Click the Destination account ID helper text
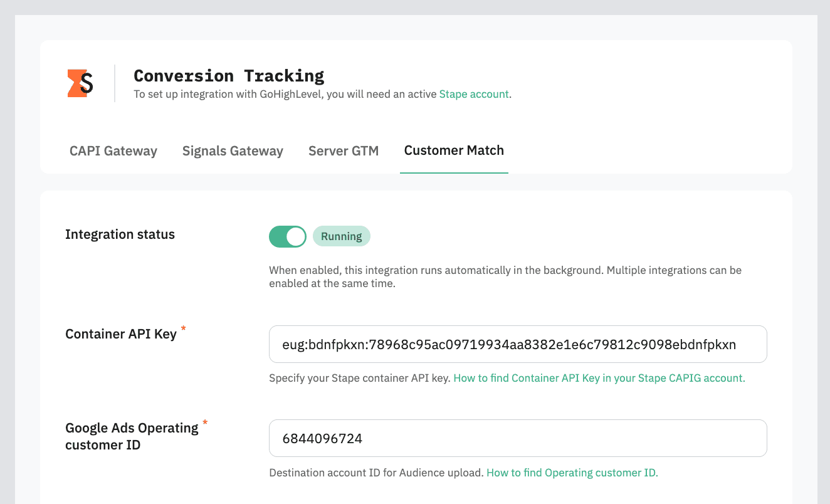Screen dimensions: 830x504 376,472
